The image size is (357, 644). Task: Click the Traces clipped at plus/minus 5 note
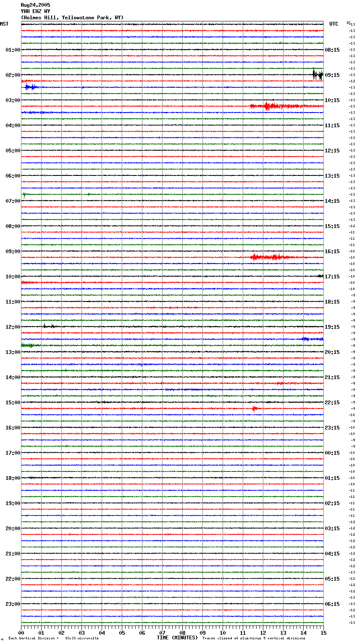254,639
